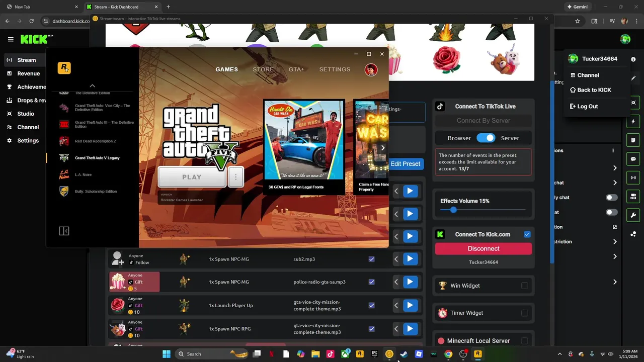Image resolution: width=644 pixels, height=362 pixels.
Task: Play the police-radio-gta-sa.mp3 event action
Action: [x=410, y=282]
